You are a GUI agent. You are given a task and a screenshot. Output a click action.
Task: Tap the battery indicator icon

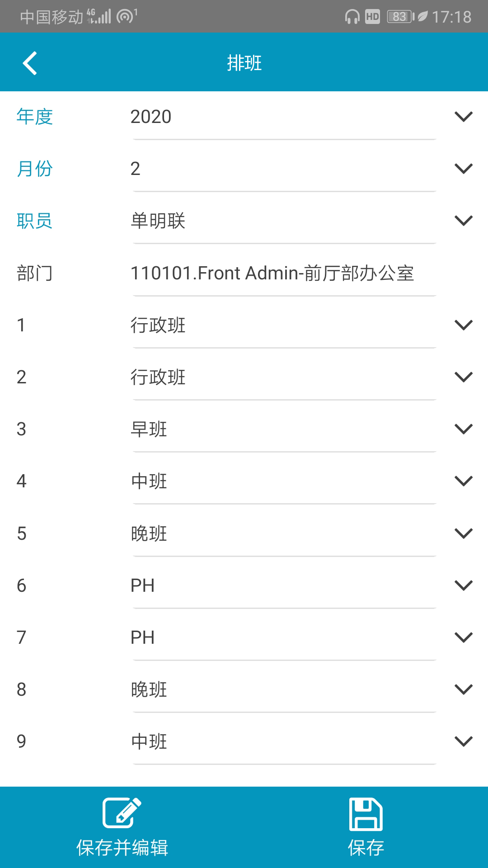pyautogui.click(x=400, y=17)
